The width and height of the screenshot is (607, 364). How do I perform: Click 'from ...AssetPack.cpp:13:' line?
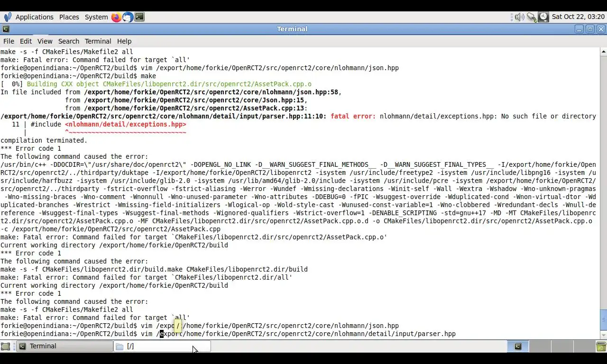coord(186,108)
